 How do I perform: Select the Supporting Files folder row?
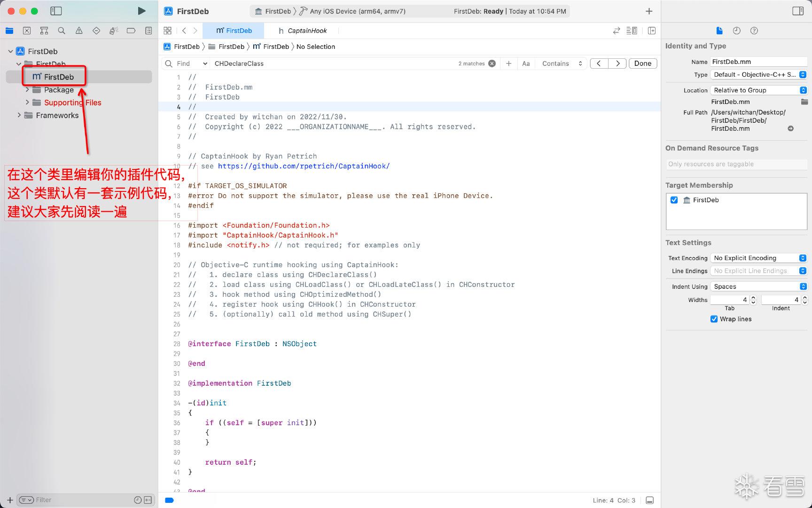(x=79, y=103)
